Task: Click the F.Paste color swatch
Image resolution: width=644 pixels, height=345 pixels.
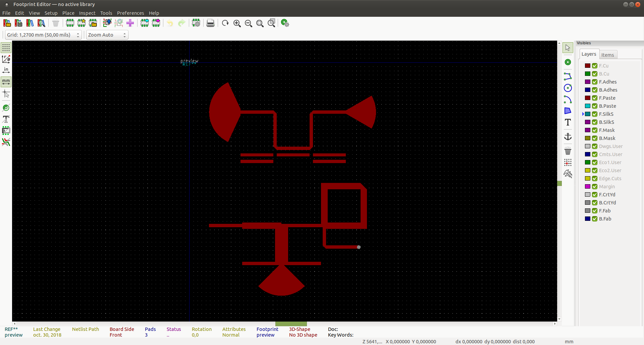Action: pos(588,98)
